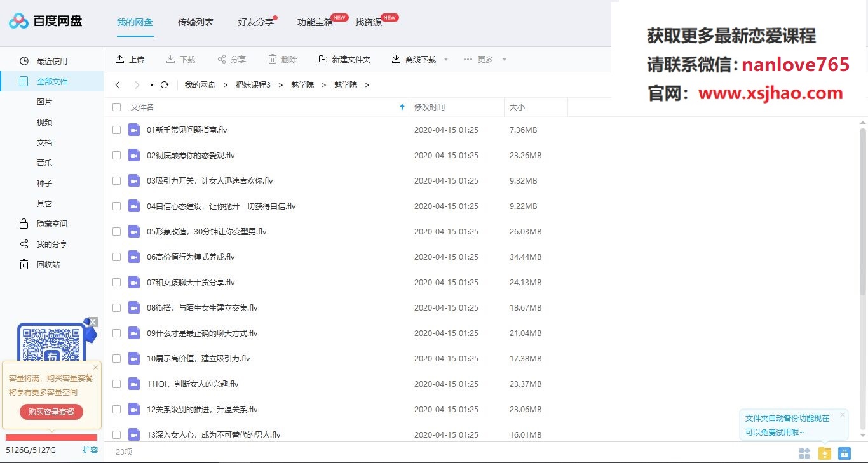Click video file icon for 01新手常见问题指南.flv

(x=133, y=130)
